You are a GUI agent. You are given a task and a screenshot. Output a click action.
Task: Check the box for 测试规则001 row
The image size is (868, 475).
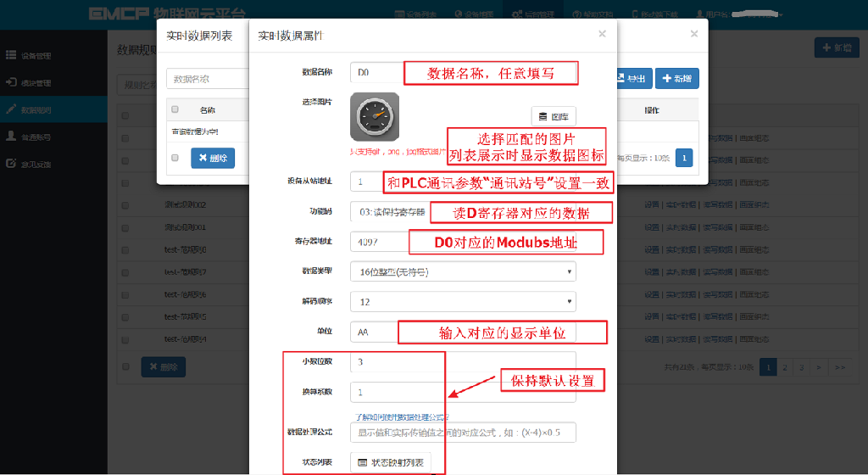pyautogui.click(x=125, y=227)
